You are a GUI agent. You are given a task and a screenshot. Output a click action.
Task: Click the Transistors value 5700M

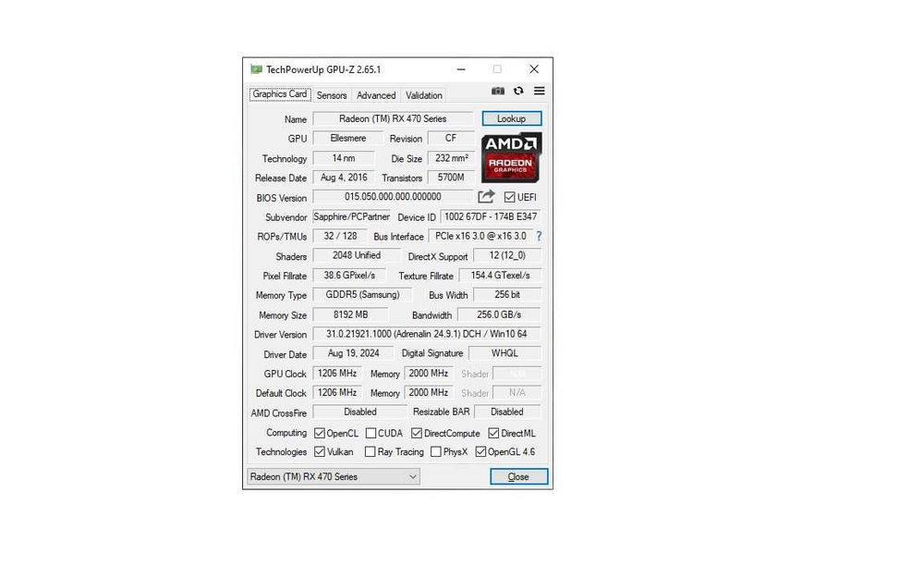tap(452, 177)
